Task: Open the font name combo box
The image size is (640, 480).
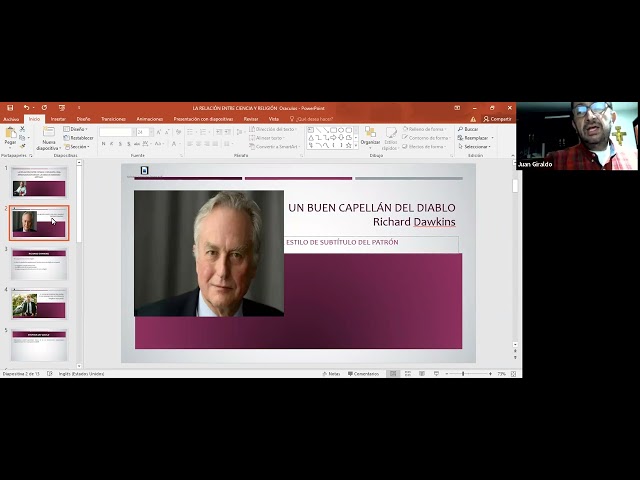Action: pyautogui.click(x=117, y=132)
